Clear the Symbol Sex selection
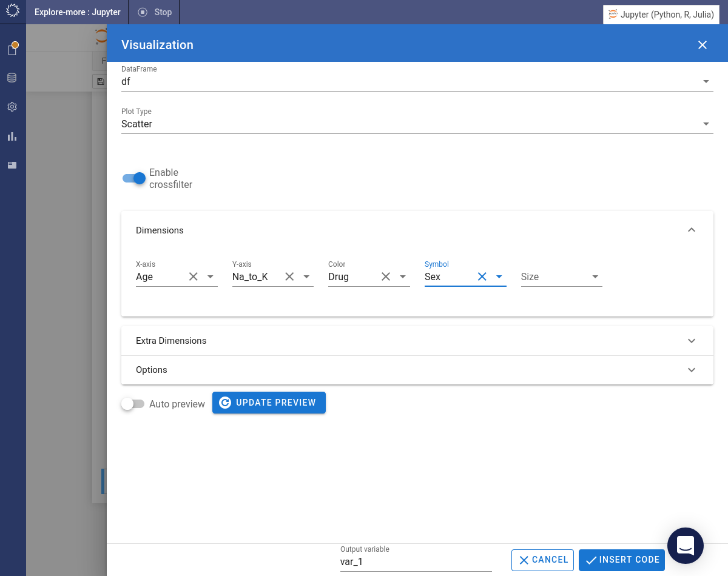 (482, 276)
